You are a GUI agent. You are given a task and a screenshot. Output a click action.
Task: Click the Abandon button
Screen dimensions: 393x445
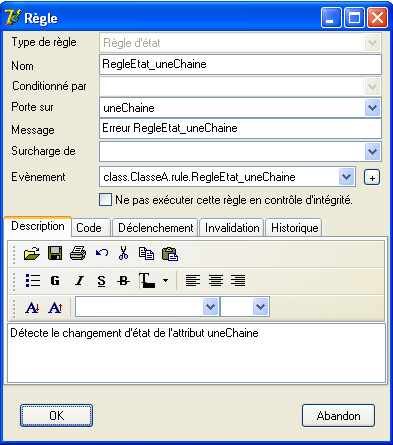pos(338,415)
